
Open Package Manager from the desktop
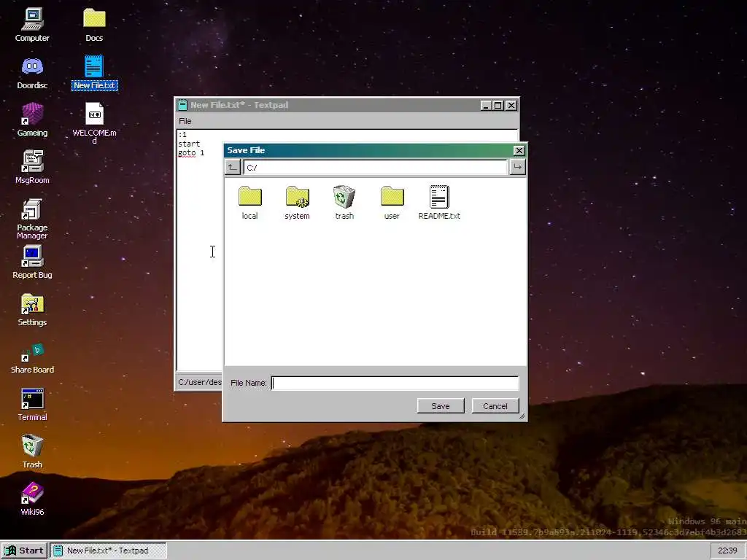point(32,219)
